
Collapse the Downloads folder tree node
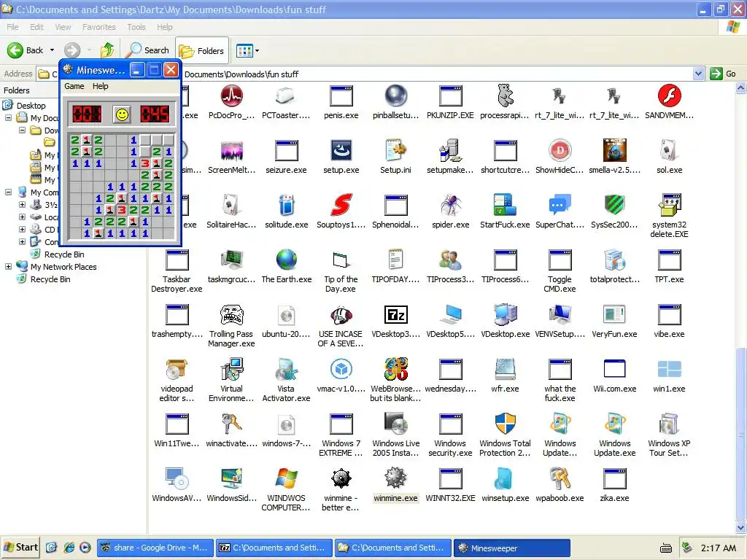pos(22,130)
